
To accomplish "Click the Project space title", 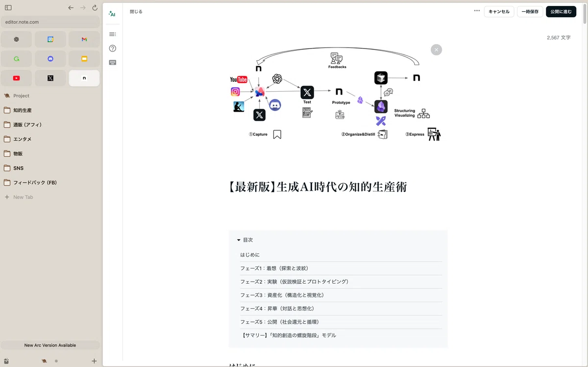I will click(x=21, y=96).
